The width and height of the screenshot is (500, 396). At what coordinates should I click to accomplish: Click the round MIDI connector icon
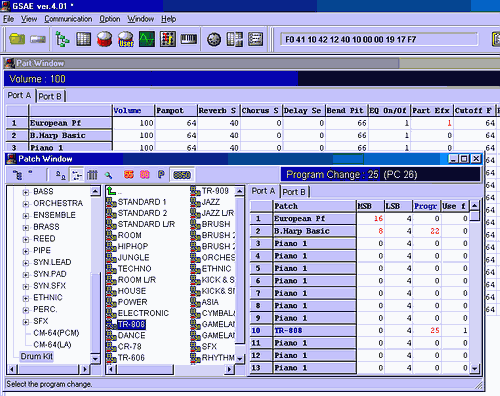point(214,40)
